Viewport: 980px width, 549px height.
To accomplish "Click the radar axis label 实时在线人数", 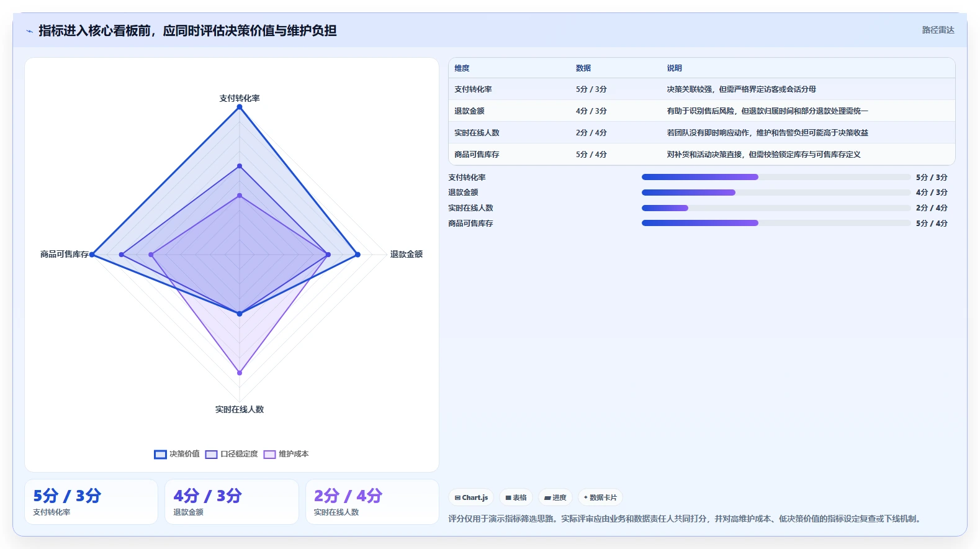I will pos(240,409).
